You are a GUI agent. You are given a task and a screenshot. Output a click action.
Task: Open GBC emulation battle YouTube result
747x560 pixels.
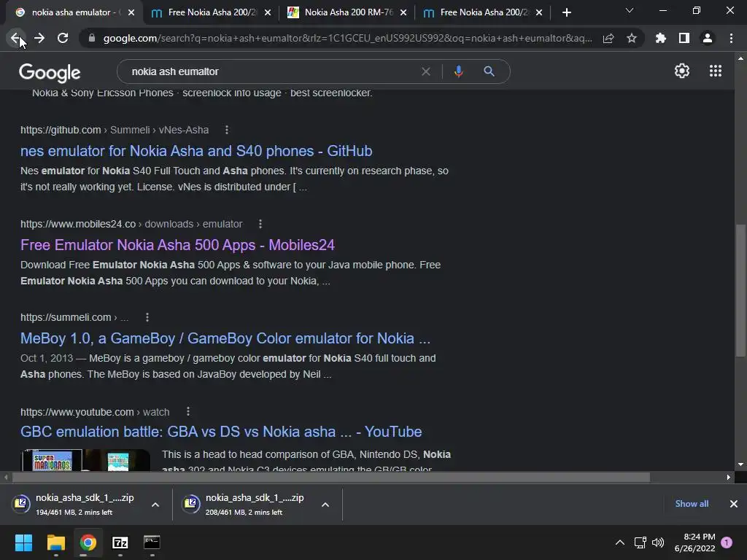tap(221, 432)
